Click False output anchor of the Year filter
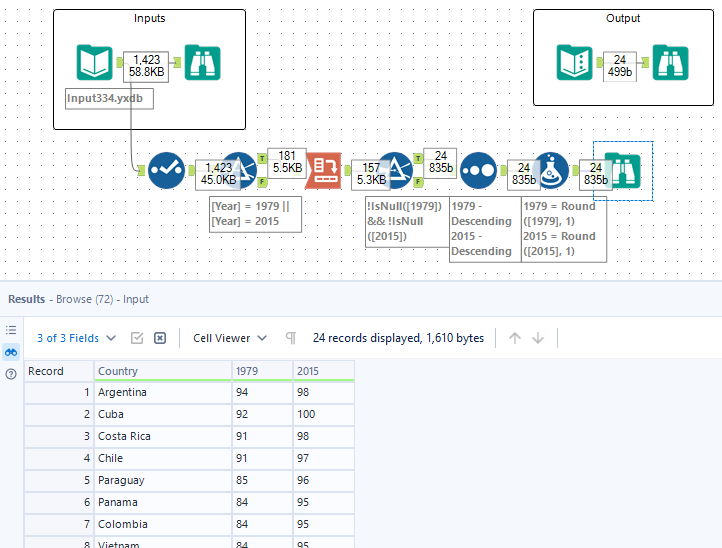 click(262, 182)
